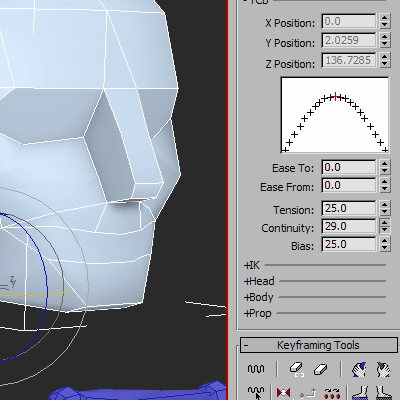Click the Bias value field
The height and width of the screenshot is (400, 400).
349,244
